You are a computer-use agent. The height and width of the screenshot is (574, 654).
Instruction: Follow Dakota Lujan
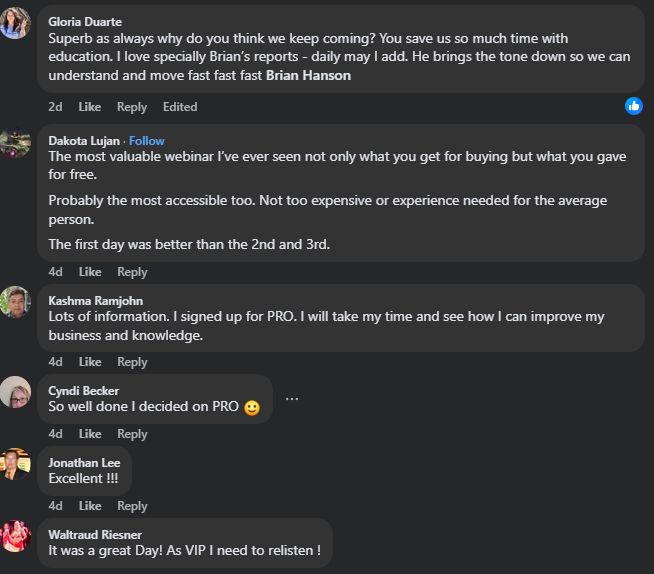pyautogui.click(x=147, y=141)
